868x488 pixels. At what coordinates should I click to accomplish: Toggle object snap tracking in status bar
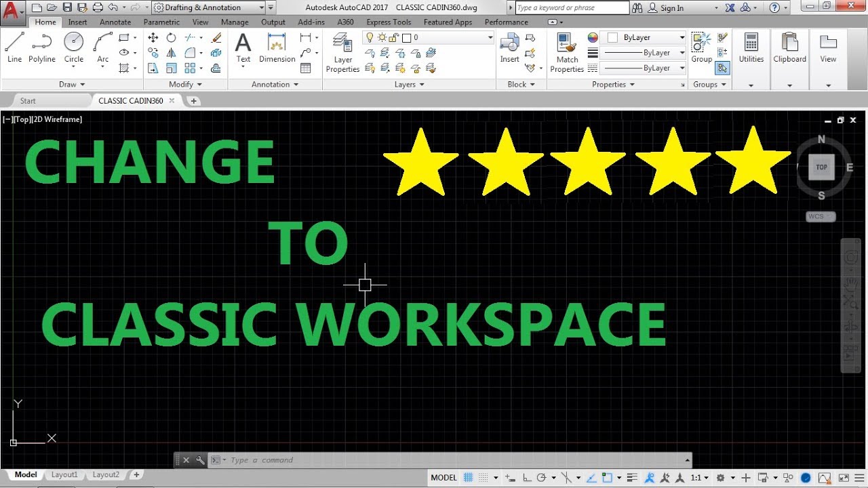point(591,477)
